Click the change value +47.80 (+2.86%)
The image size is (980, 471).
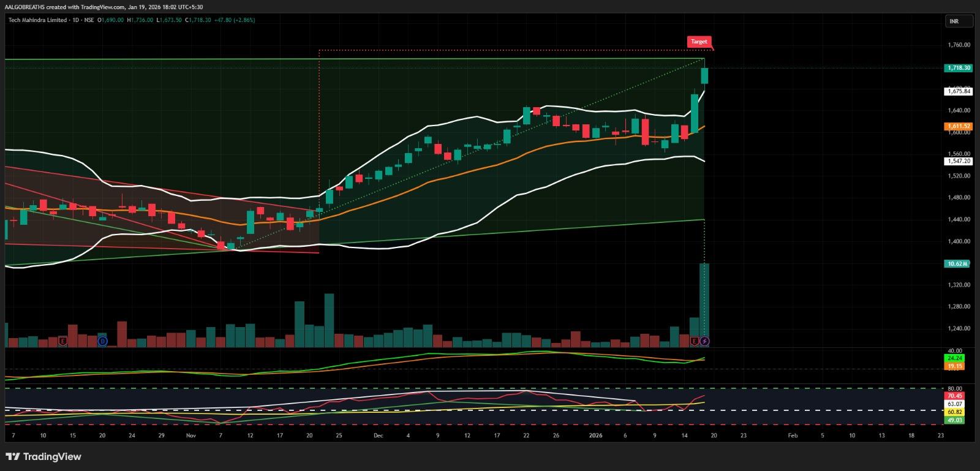[235, 20]
